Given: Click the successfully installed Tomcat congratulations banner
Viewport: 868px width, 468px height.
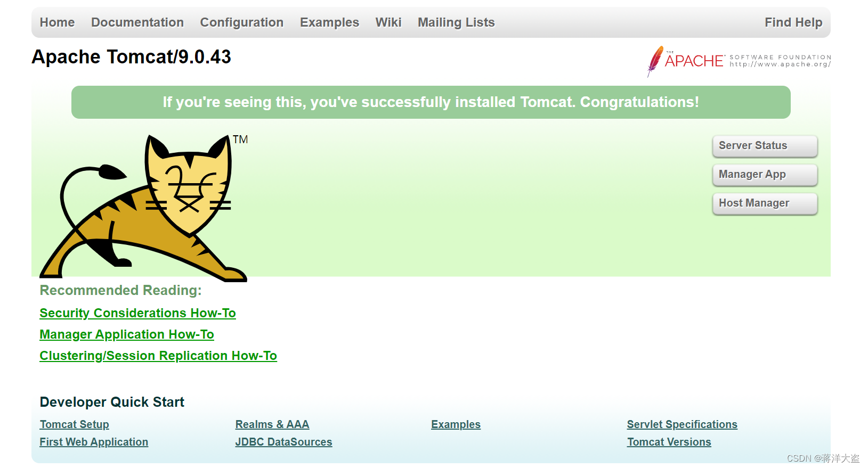Looking at the screenshot, I should 431,102.
